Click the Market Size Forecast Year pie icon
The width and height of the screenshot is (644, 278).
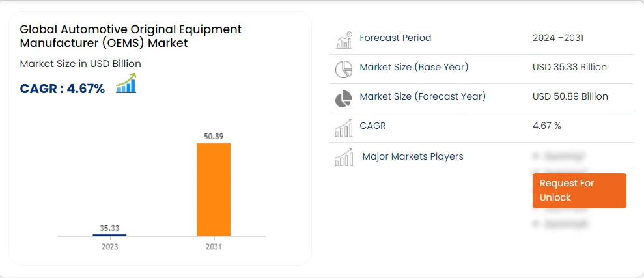(x=344, y=98)
